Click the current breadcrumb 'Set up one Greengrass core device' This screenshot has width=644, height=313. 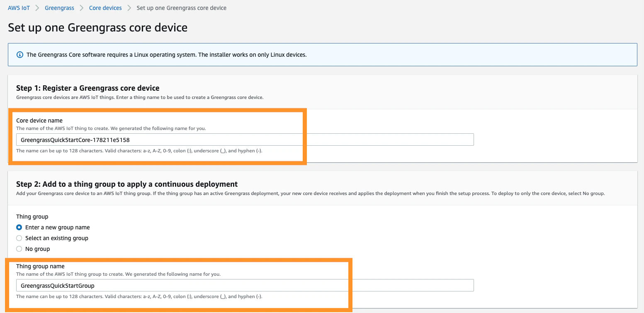182,8
